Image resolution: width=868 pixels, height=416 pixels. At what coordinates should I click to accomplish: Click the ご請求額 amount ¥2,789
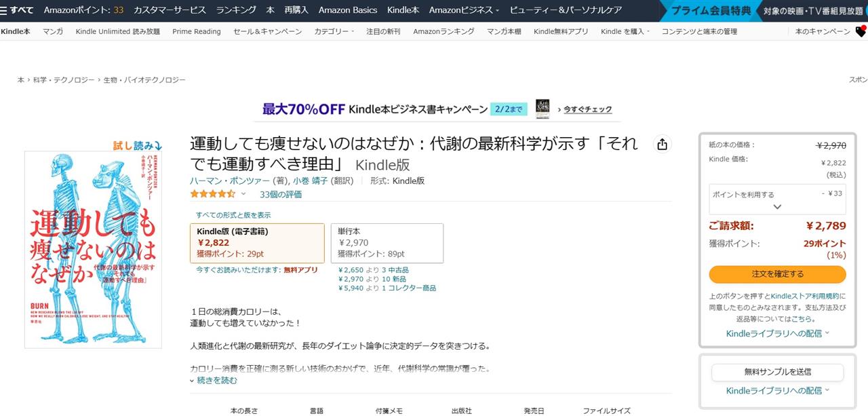[x=826, y=226]
